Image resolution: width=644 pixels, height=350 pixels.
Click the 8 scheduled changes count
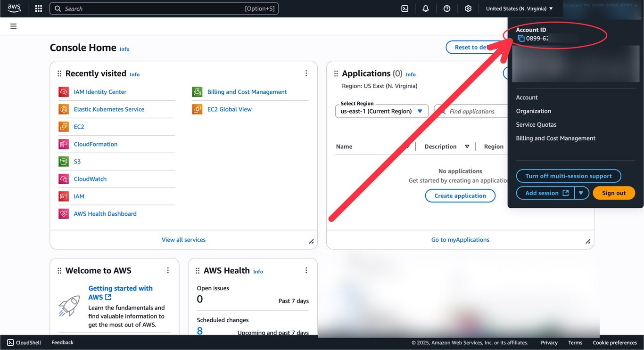200,331
